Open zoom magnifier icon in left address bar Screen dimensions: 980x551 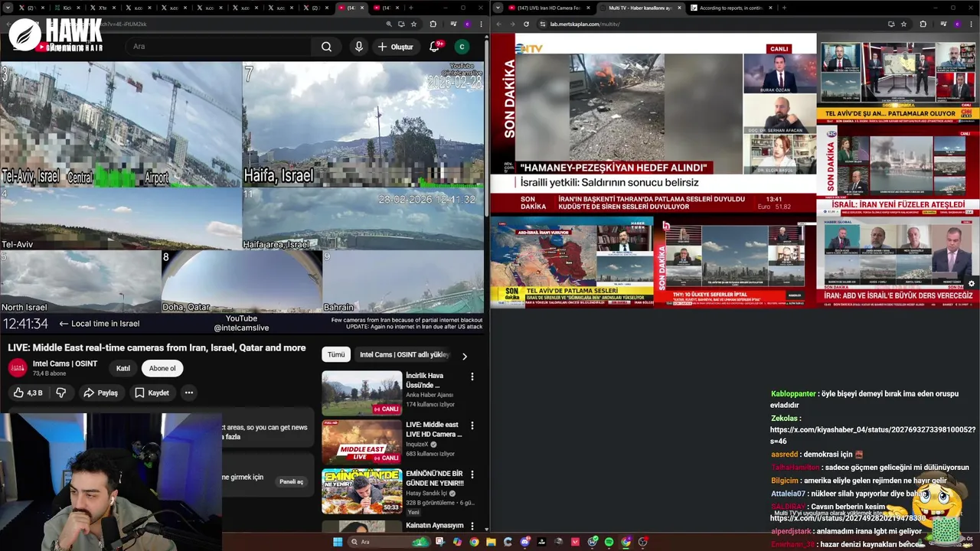[389, 24]
